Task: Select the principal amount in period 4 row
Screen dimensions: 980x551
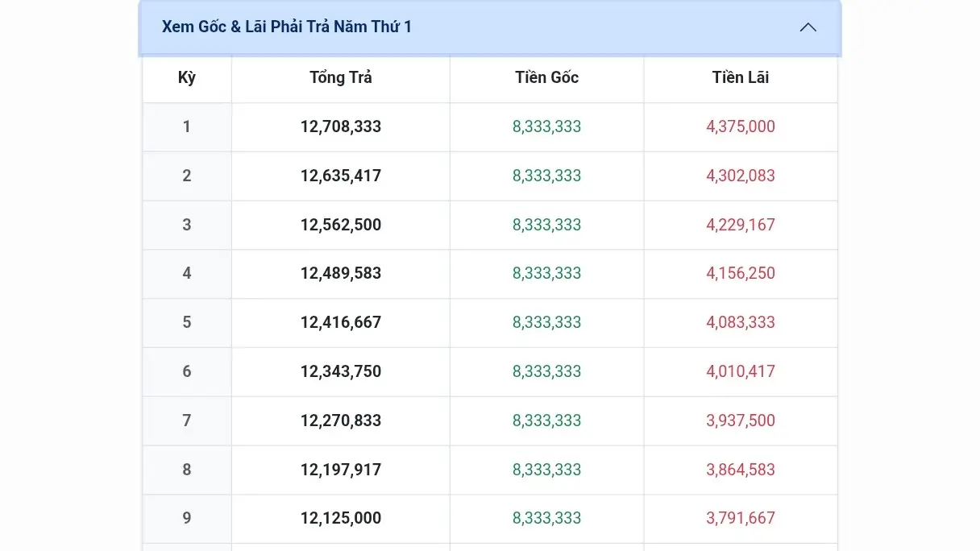Action: (546, 274)
